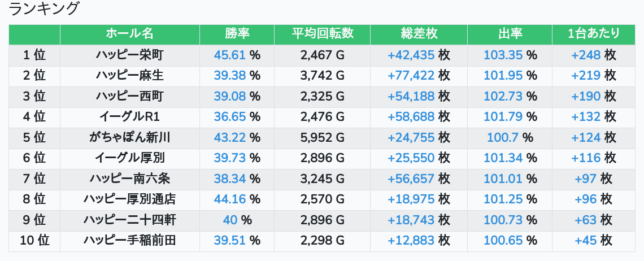Select the ハッピー栄町 hall name cell
644x261 pixels.
click(129, 55)
